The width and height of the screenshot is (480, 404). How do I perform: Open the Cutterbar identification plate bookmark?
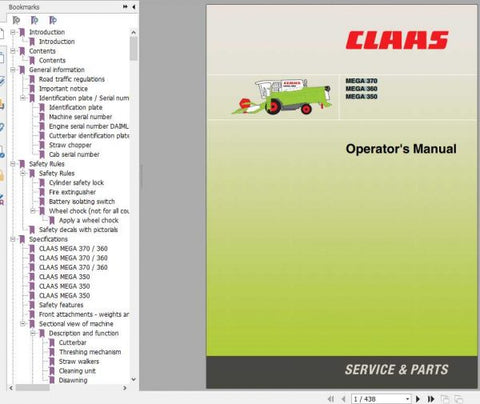89,136
